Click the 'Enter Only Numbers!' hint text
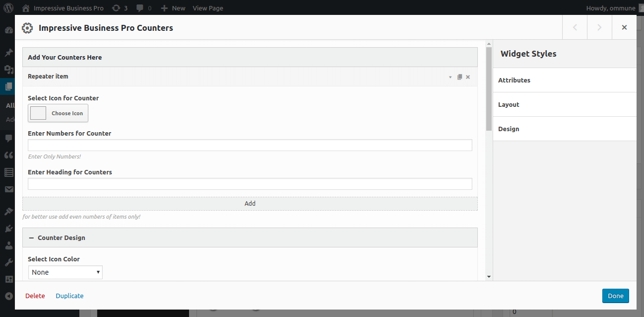Image resolution: width=644 pixels, height=317 pixels. coord(54,157)
